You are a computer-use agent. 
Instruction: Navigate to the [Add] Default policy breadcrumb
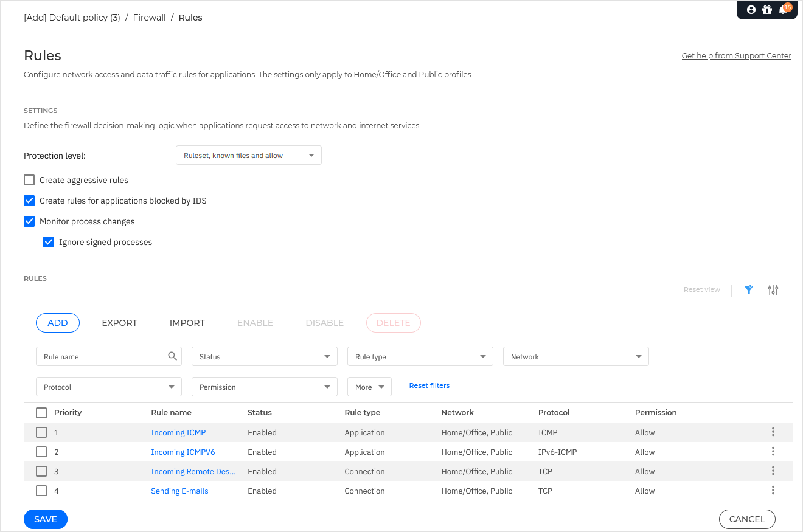pyautogui.click(x=72, y=18)
